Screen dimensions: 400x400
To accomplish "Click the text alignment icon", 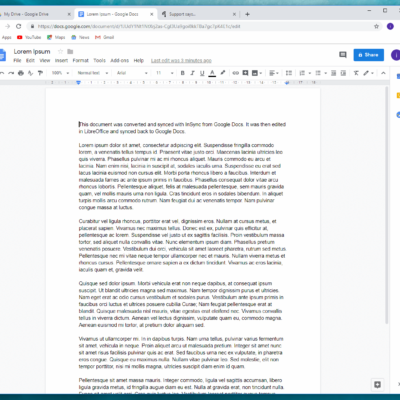I will pyautogui.click(x=272, y=73).
